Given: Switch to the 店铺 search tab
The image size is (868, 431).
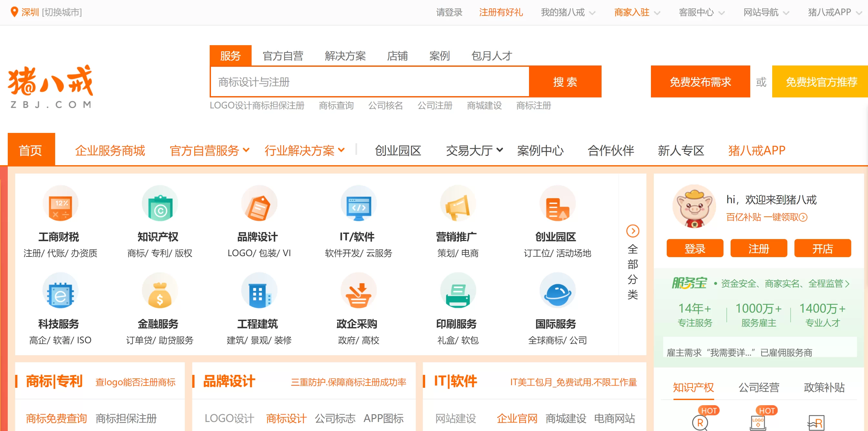Looking at the screenshot, I should [397, 55].
